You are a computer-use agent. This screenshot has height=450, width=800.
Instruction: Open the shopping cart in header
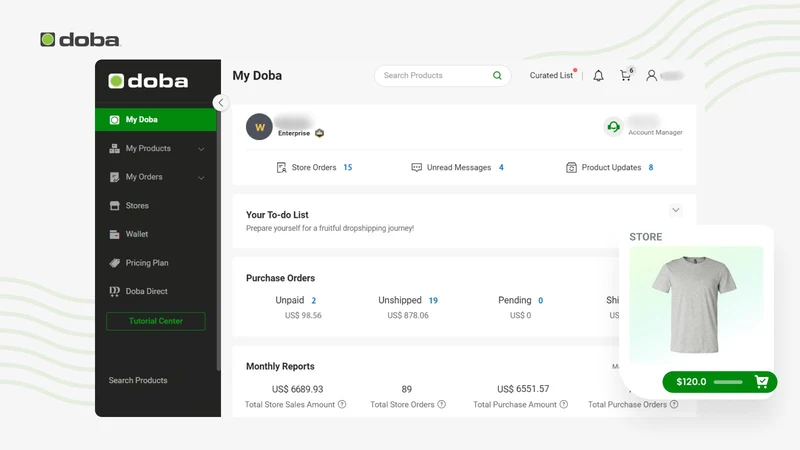pos(625,76)
